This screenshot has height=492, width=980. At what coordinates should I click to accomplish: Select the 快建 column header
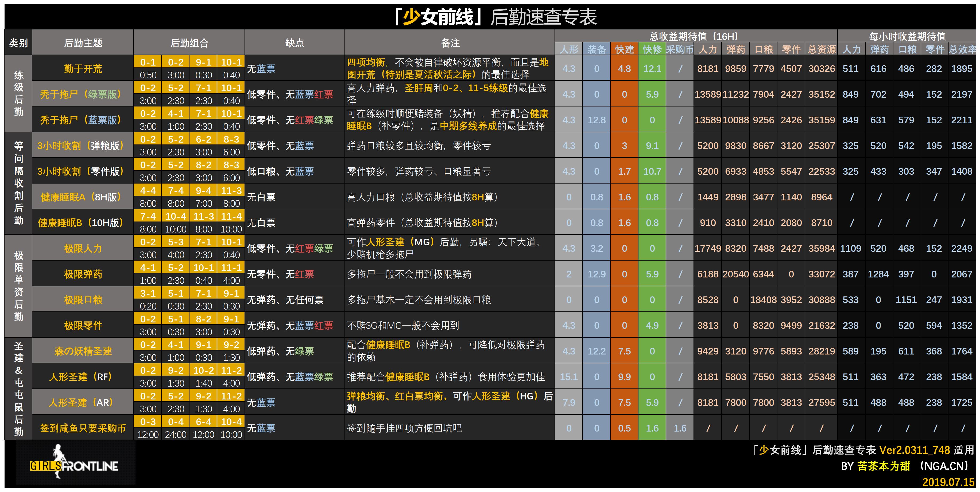pos(624,49)
